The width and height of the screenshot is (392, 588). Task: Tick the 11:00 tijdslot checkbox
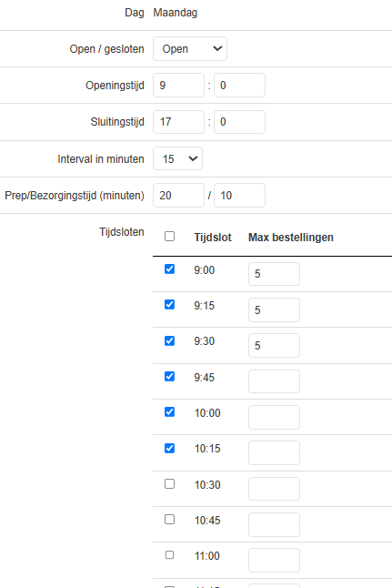click(x=169, y=554)
